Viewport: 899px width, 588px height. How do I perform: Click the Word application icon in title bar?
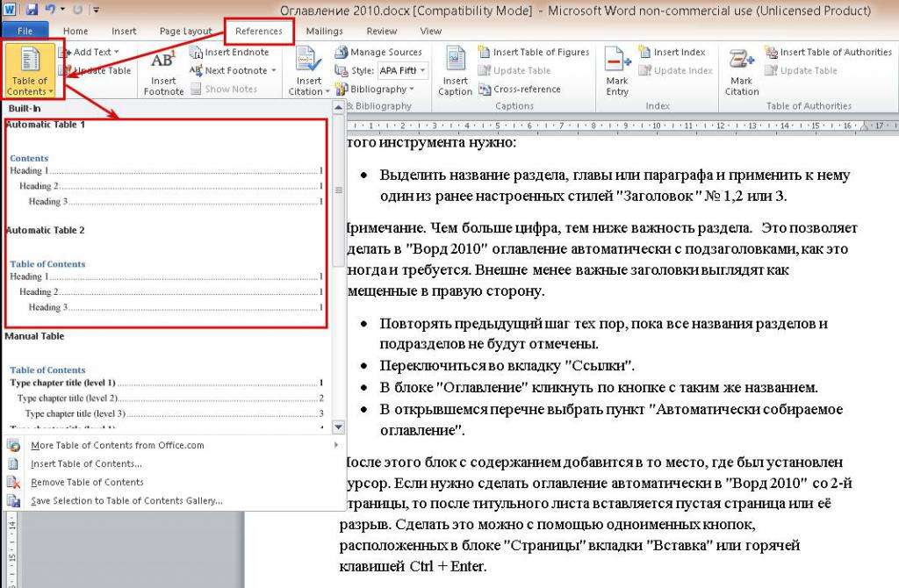click(x=11, y=9)
